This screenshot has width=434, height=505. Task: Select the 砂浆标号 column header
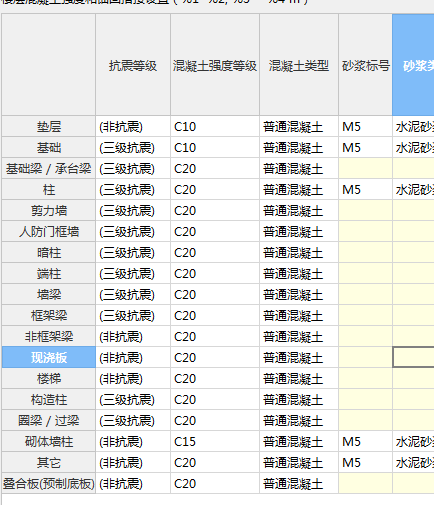[365, 65]
